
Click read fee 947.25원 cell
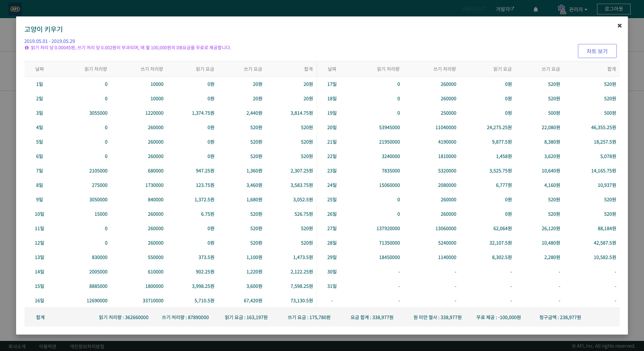[205, 171]
